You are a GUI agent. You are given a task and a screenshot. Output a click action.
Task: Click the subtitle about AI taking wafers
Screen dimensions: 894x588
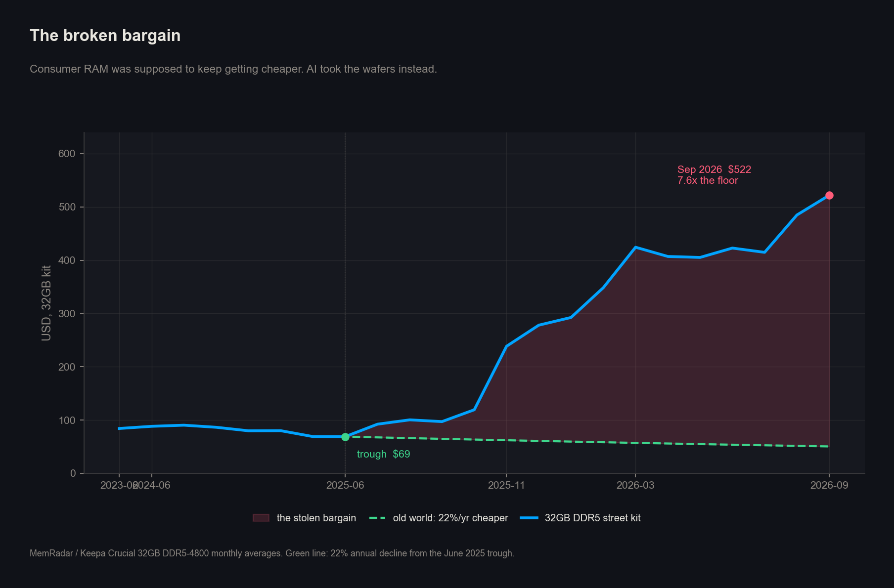tap(233, 69)
